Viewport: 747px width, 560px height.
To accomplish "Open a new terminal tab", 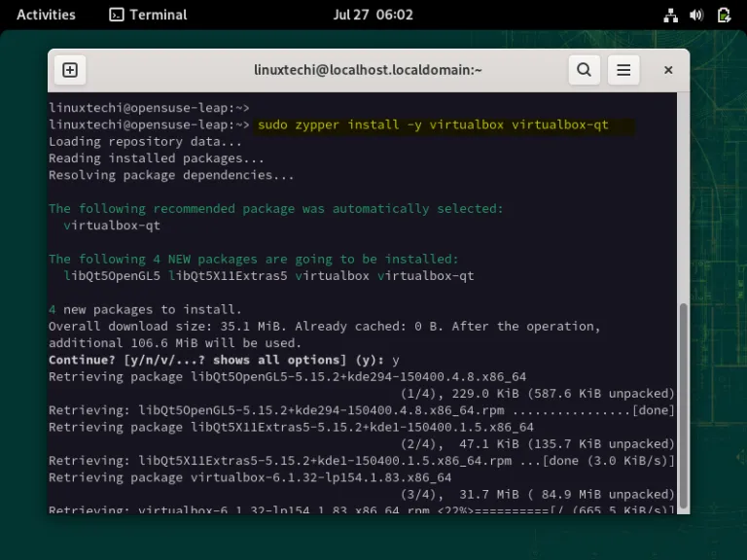I will click(x=70, y=70).
